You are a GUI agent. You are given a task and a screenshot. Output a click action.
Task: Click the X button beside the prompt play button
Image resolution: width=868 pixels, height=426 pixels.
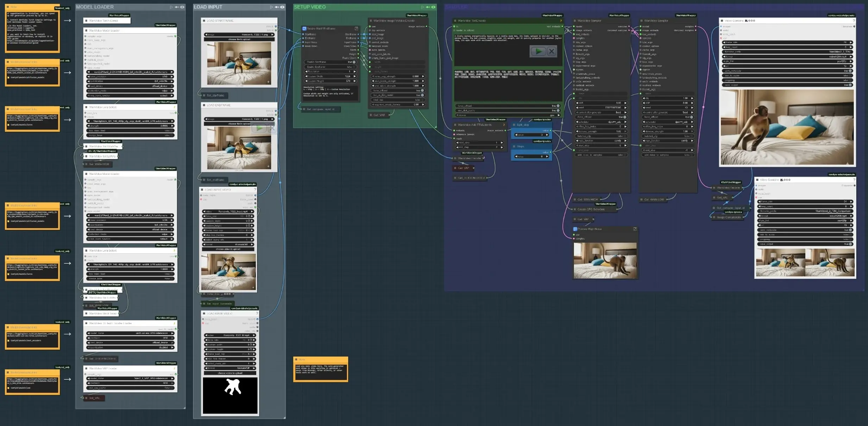click(x=552, y=51)
